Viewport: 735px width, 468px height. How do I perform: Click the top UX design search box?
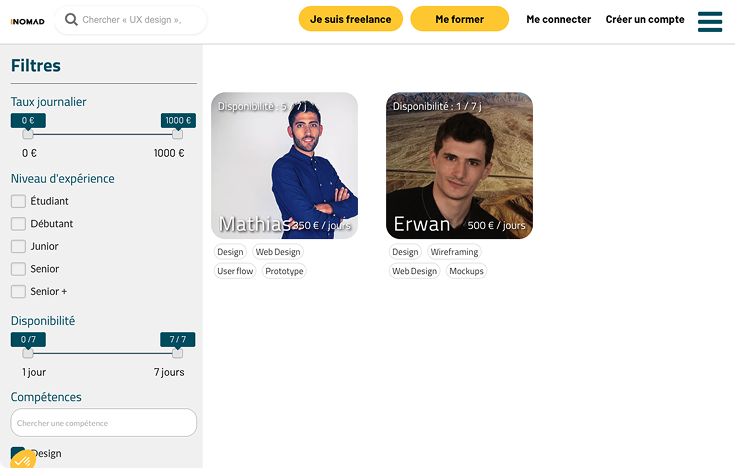tap(130, 20)
